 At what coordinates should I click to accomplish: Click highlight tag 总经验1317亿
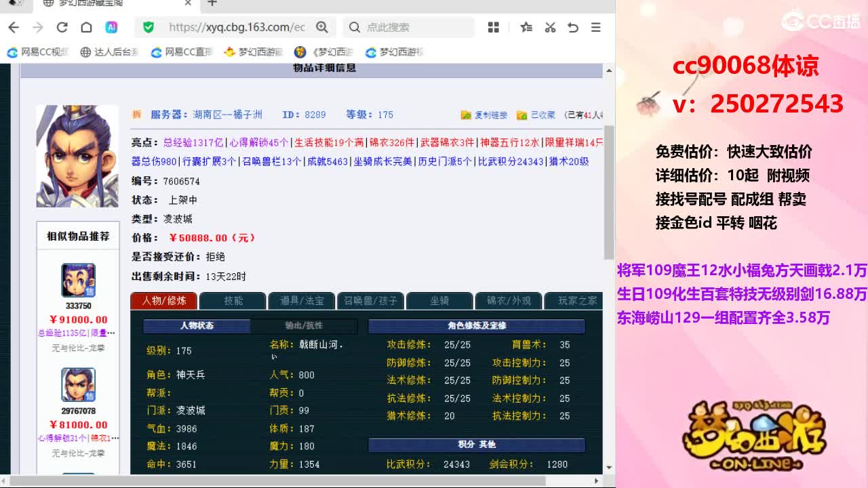point(193,142)
